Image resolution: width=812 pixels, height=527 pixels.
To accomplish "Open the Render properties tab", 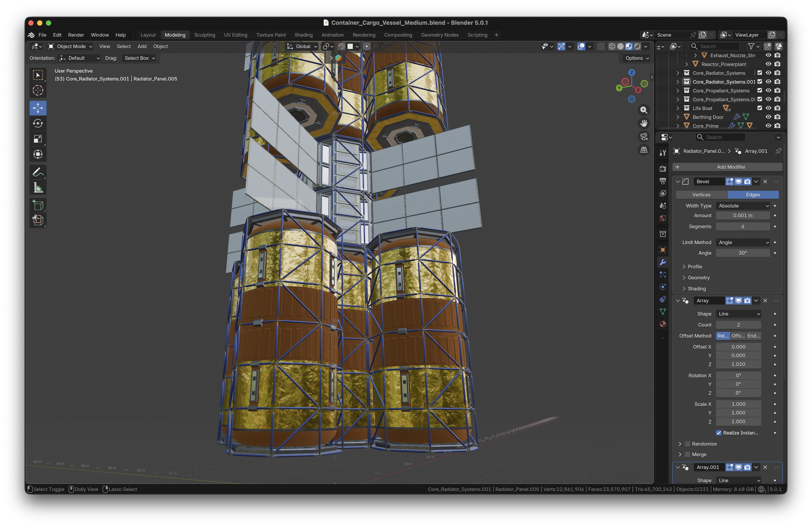I will point(663,169).
